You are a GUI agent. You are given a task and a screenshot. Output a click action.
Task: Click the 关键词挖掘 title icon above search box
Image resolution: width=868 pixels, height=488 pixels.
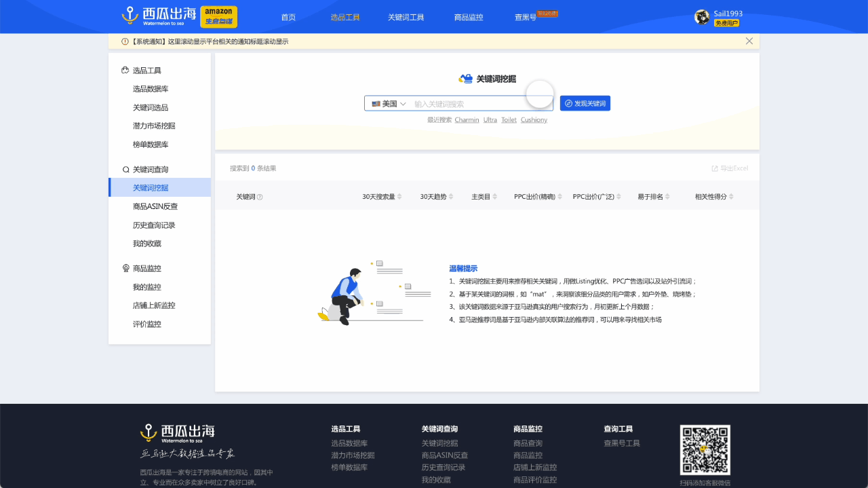466,79
